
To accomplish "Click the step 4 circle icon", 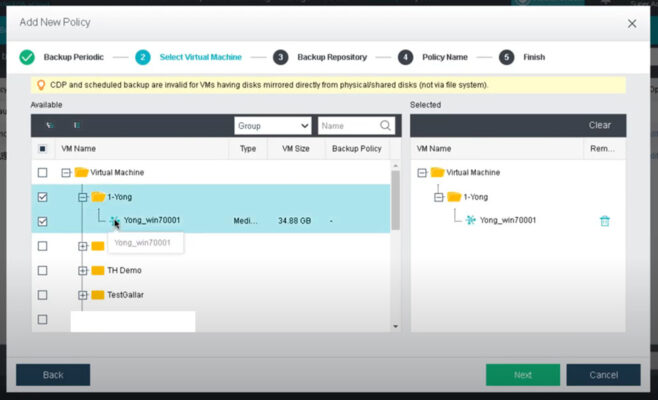I will 405,57.
